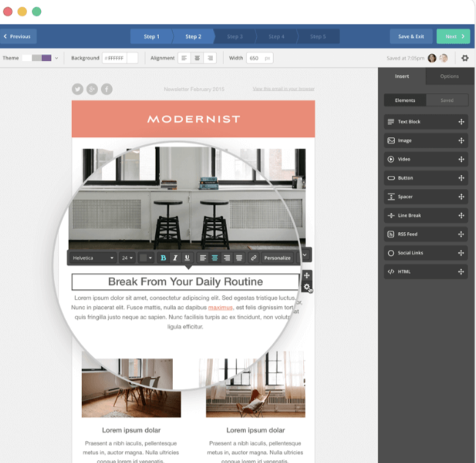Click the green Next button

coord(453,36)
